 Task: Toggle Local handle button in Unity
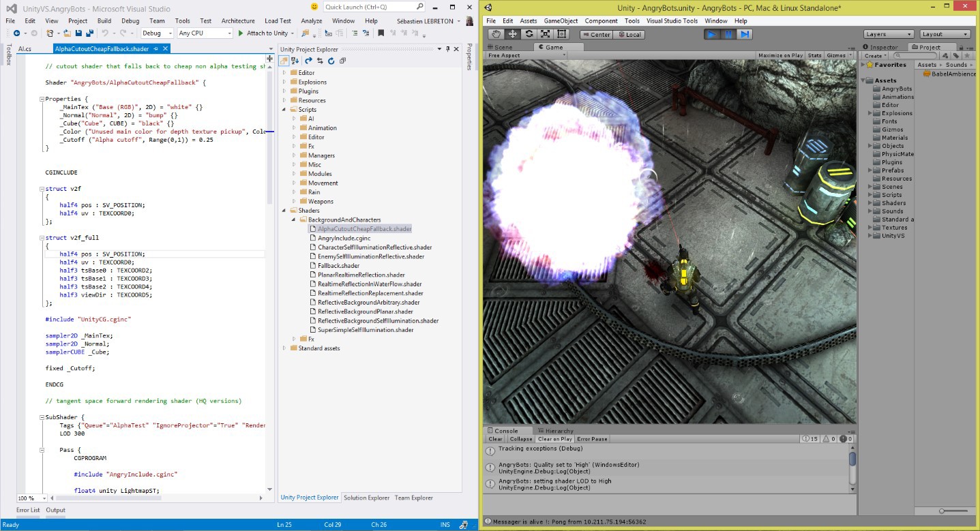[628, 34]
